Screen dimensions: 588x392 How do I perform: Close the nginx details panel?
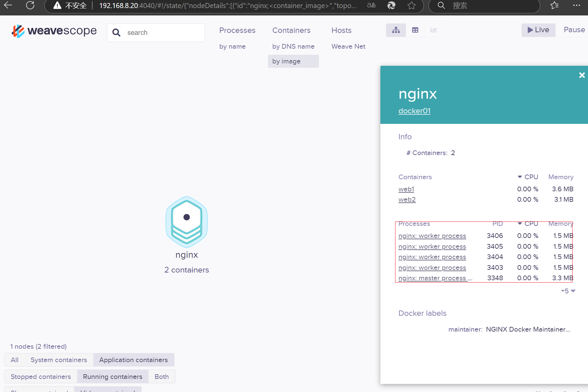(x=582, y=75)
